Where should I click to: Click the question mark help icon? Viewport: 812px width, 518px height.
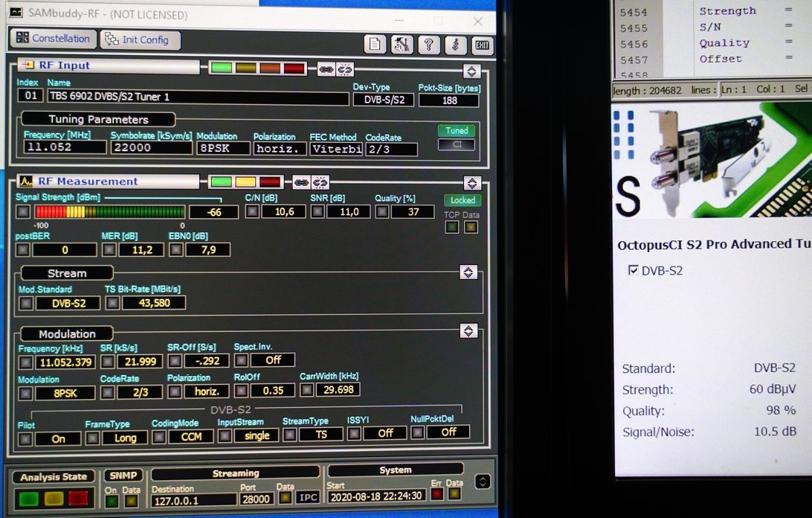tap(428, 45)
